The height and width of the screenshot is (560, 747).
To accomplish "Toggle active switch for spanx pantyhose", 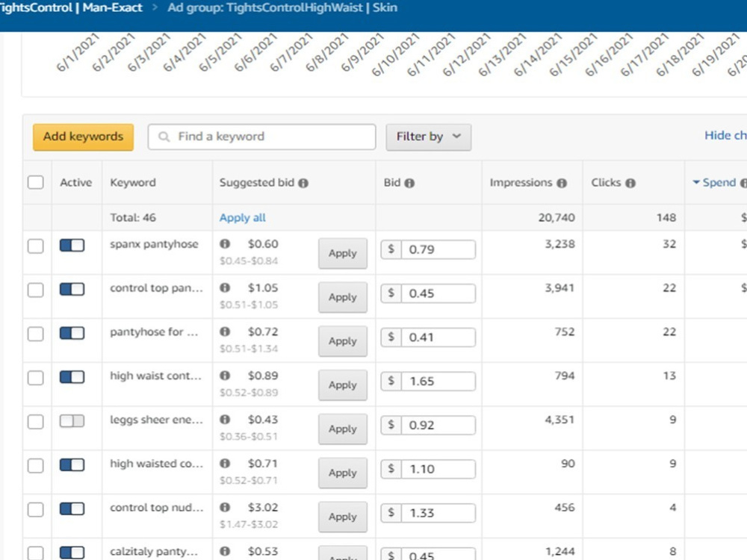I will [72, 245].
